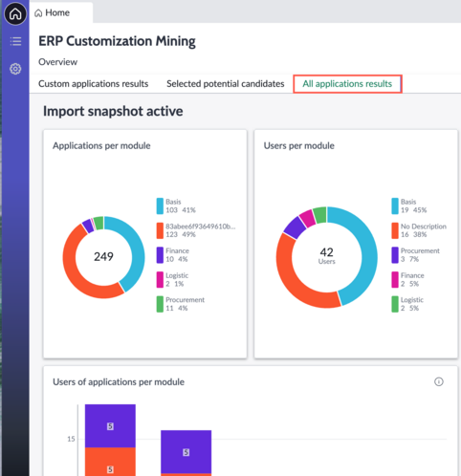Click the orange 83abee6f93649610b legend swatch
This screenshot has height=476, width=461.
160,230
